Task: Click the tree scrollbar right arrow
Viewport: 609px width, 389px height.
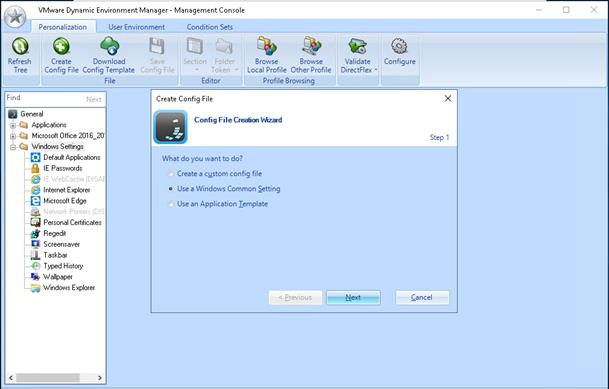Action: [100, 377]
